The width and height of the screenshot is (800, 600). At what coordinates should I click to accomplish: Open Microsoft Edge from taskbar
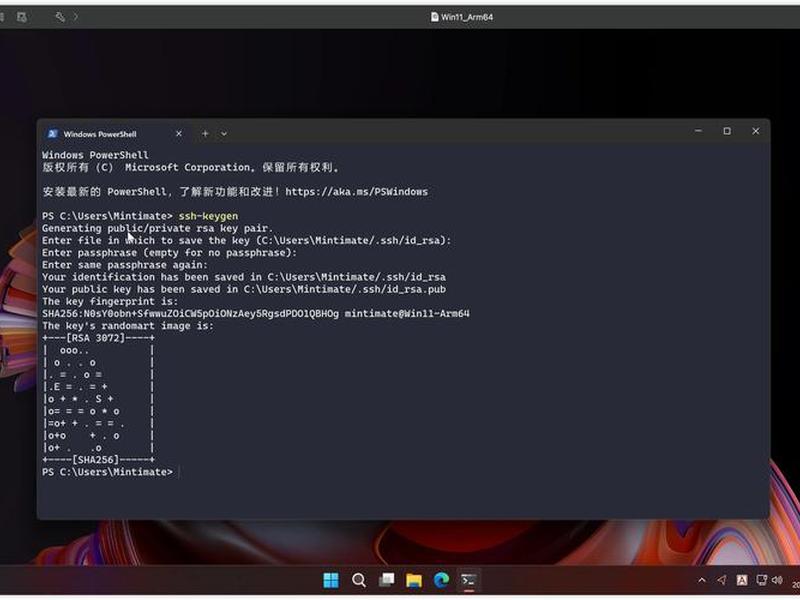[441, 580]
